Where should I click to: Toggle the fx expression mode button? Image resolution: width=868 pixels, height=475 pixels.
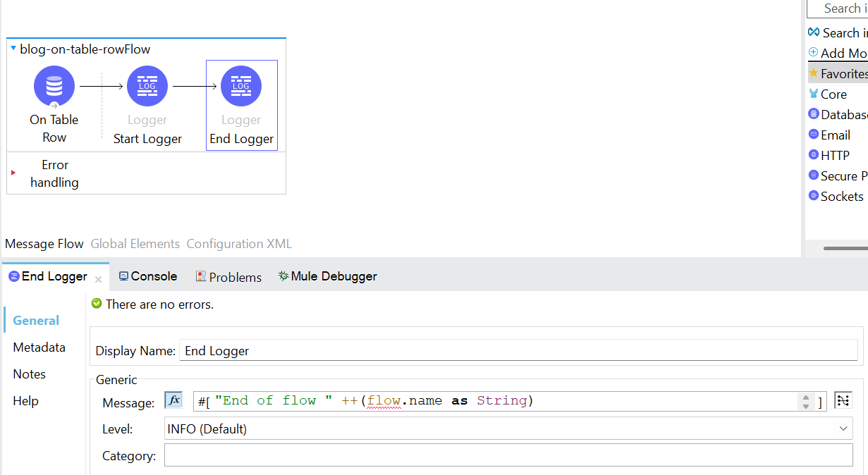[x=173, y=400]
